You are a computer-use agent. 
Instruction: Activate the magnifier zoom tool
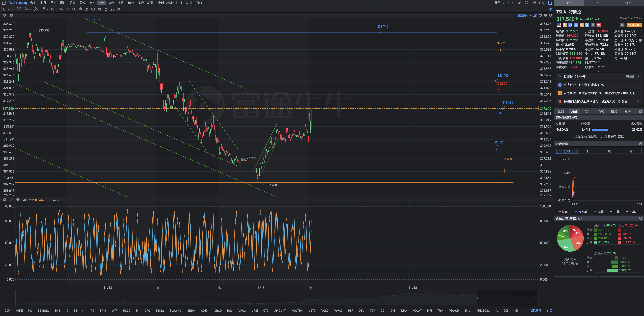click(x=74, y=9)
